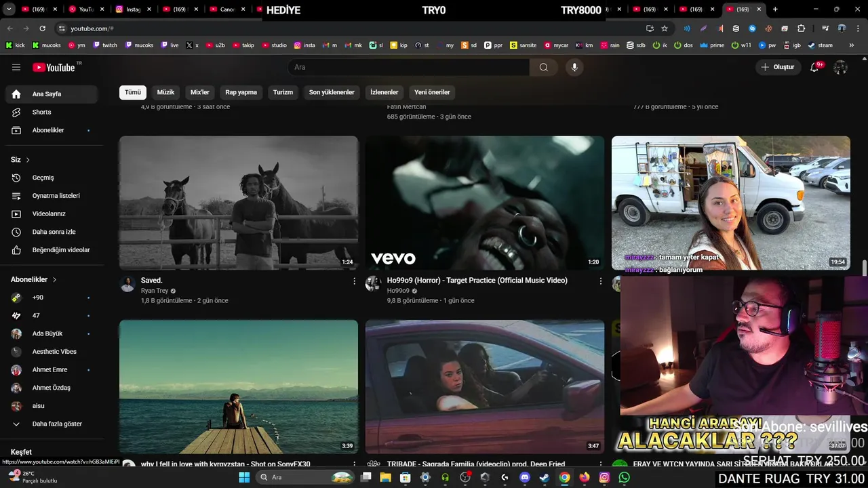The width and height of the screenshot is (868, 488).
Task: Click the Ryan Trey channel name
Action: [155, 291]
